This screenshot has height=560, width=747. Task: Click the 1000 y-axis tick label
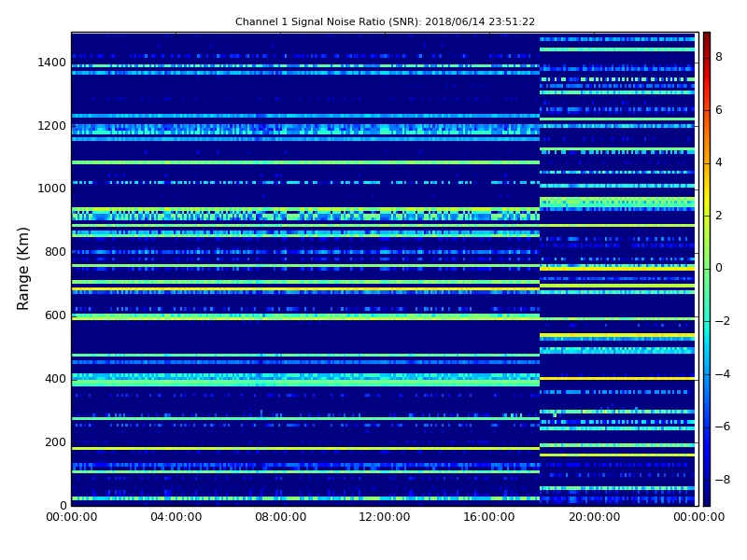point(52,189)
